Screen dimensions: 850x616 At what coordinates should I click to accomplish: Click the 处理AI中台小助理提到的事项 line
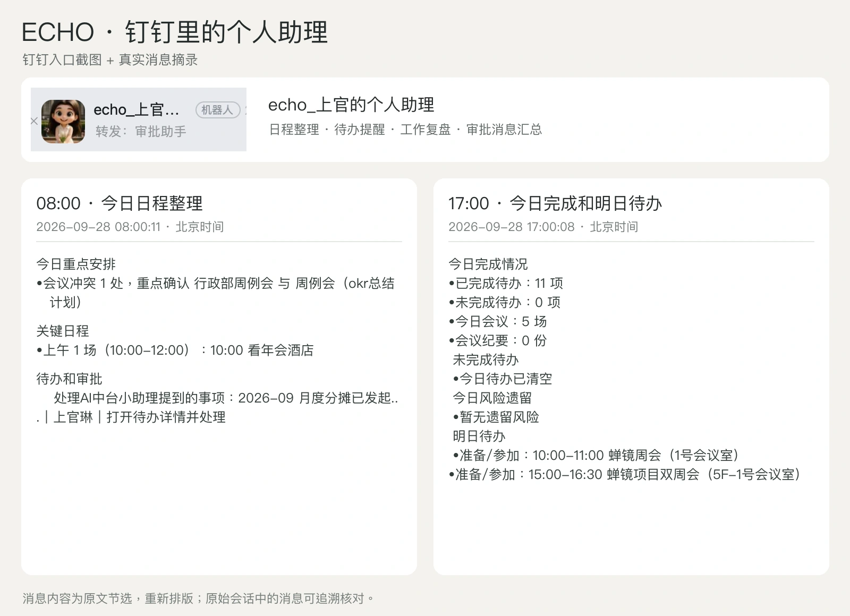click(226, 398)
